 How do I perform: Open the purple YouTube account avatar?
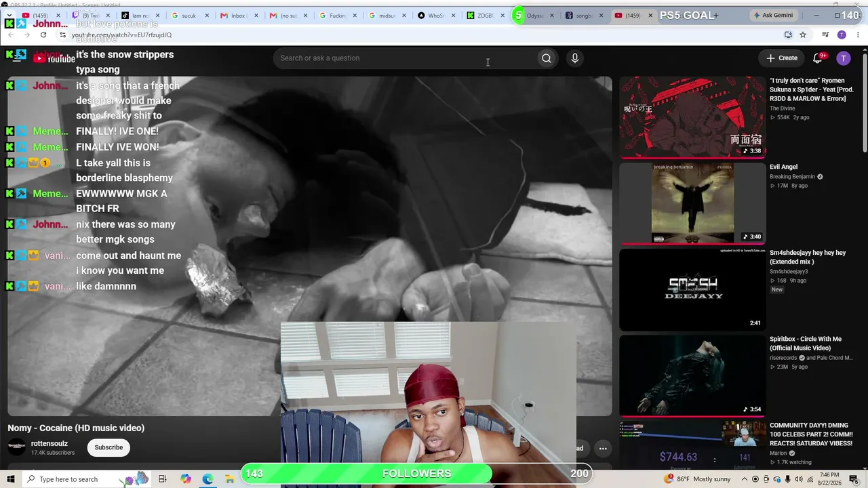click(x=844, y=58)
